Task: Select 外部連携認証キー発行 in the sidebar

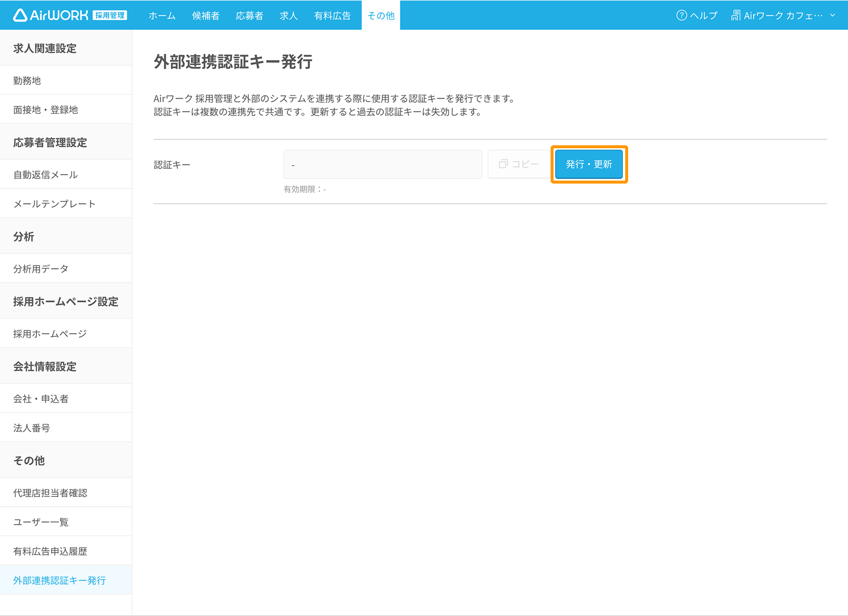Action: click(66, 580)
